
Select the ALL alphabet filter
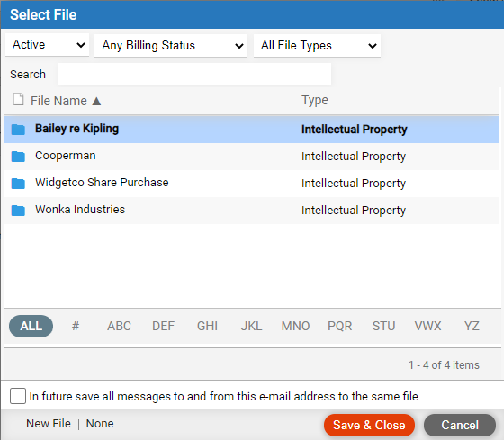pyautogui.click(x=31, y=326)
